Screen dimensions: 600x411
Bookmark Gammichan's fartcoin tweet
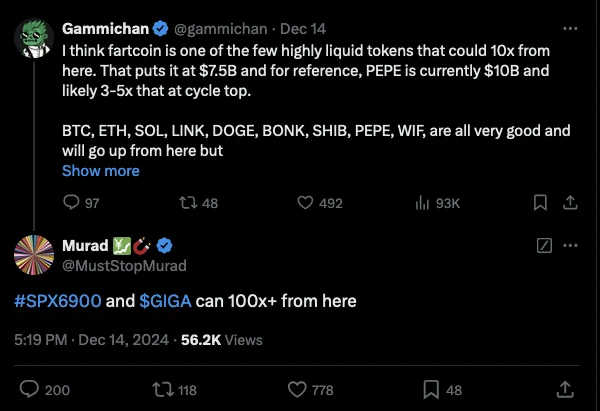click(x=540, y=202)
